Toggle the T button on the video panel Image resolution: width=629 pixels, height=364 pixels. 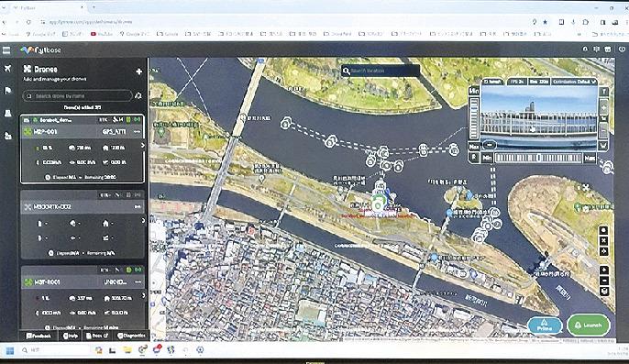603,92
